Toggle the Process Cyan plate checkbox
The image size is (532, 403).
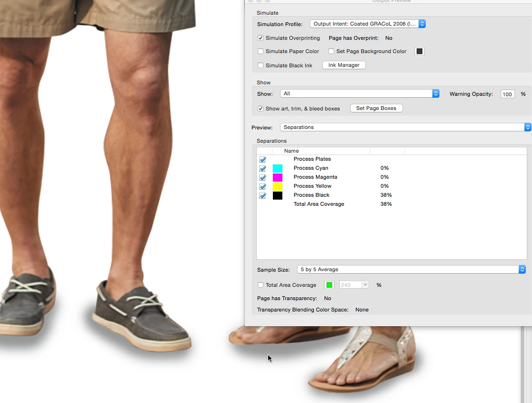coord(262,168)
